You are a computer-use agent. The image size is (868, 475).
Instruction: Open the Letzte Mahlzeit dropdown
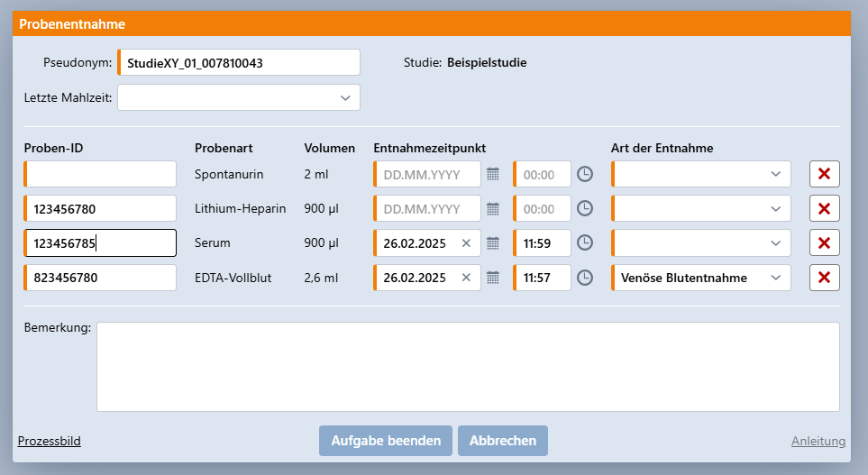point(345,97)
